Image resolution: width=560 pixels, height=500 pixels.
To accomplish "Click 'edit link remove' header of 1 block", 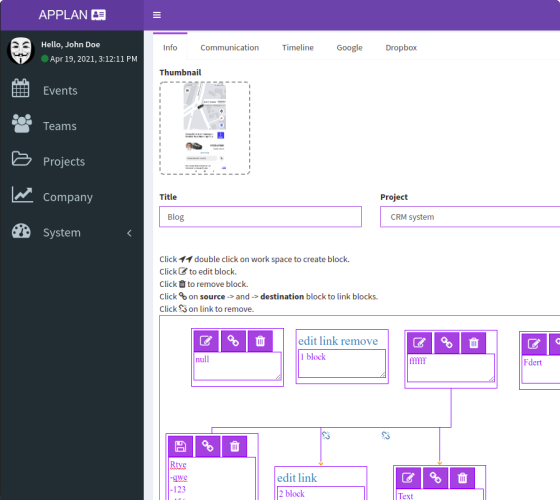I will point(338,341).
